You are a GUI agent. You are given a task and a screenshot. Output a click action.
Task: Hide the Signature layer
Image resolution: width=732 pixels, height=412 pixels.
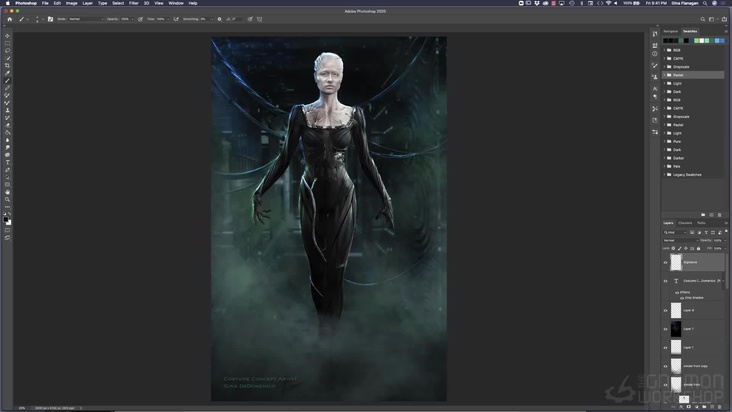(x=666, y=262)
